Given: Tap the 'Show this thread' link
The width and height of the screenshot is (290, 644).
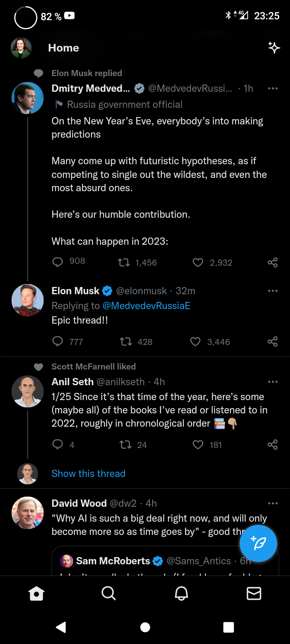Looking at the screenshot, I should pos(88,473).
